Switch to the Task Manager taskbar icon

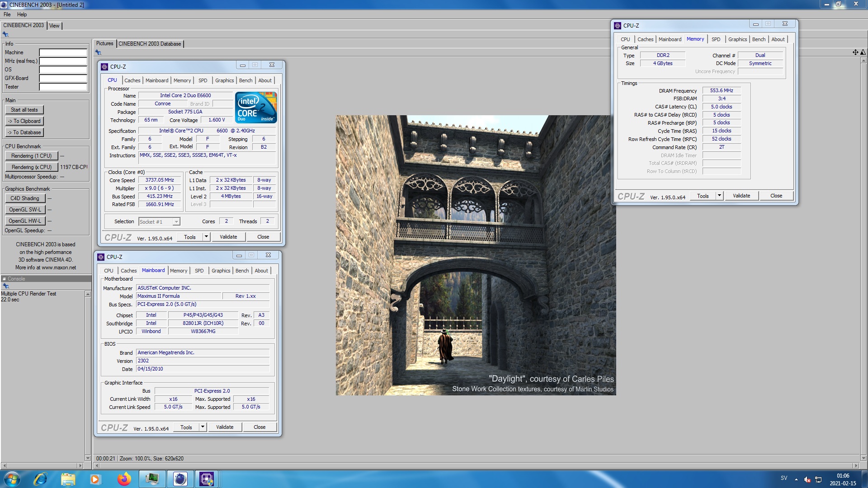152,479
